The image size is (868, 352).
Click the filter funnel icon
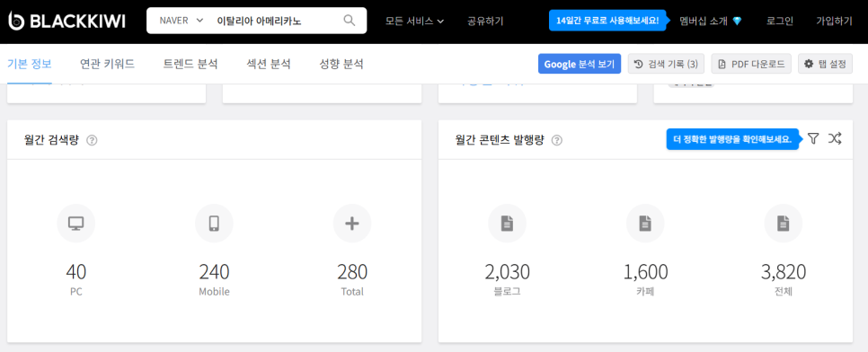coord(812,139)
